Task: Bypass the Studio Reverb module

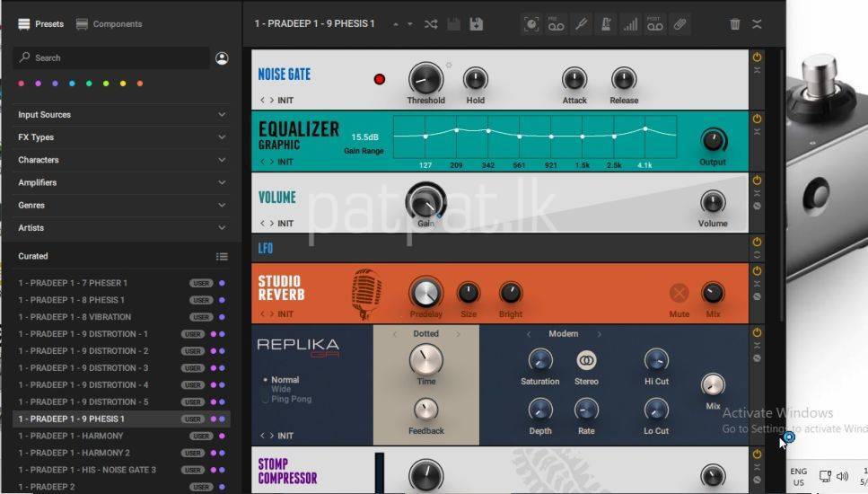Action: 757,271
